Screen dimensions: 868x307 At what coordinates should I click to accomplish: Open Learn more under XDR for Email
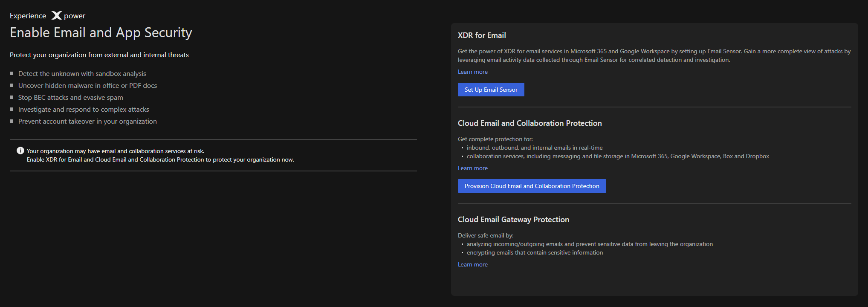(x=472, y=72)
